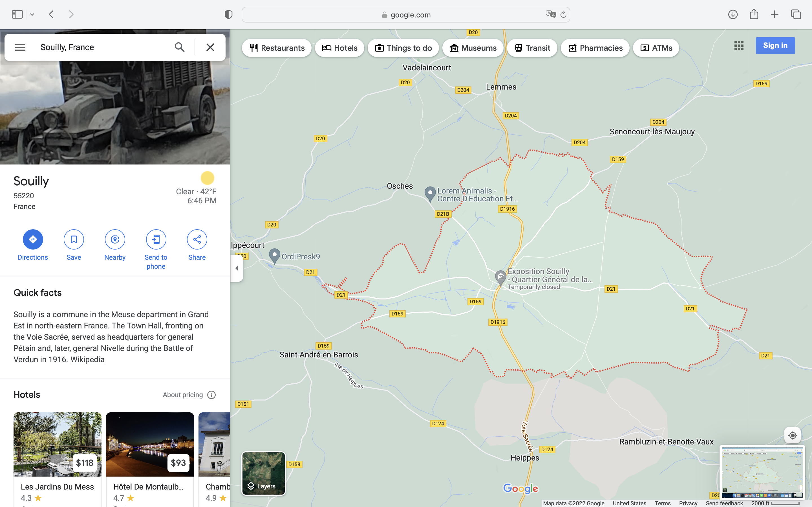
Task: Collapse the side panel arrow
Action: pyautogui.click(x=237, y=268)
